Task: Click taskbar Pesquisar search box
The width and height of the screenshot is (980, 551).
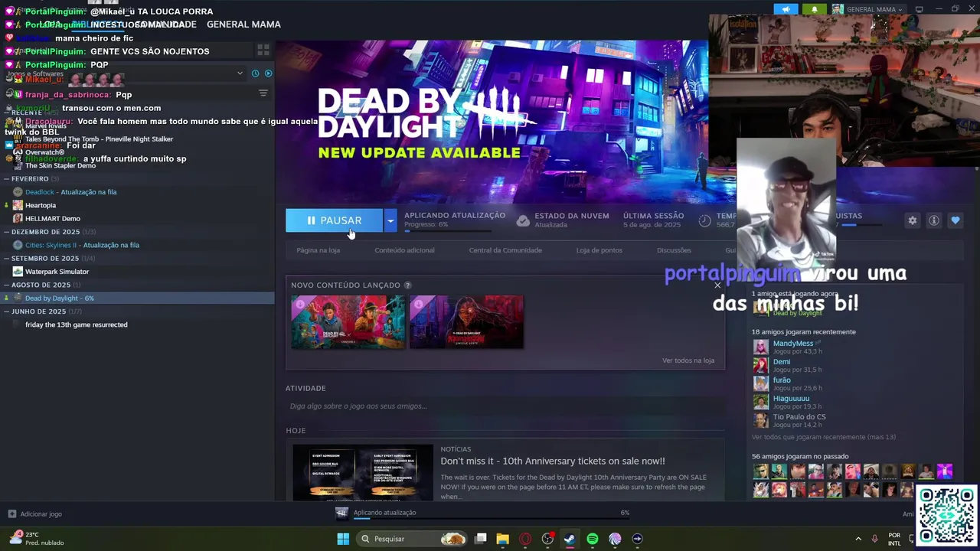Action: tap(413, 539)
